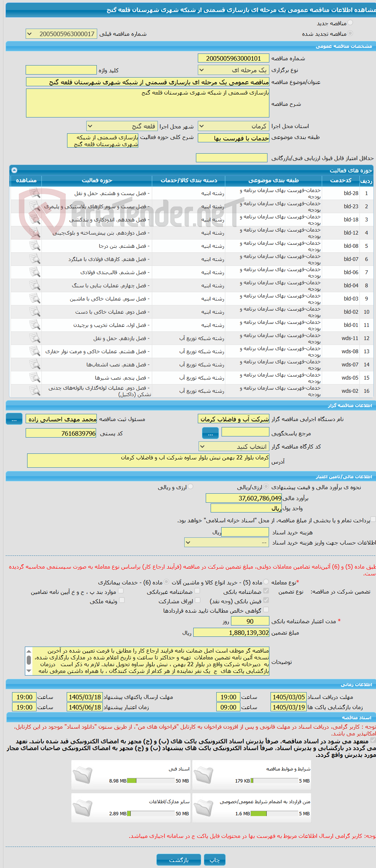This screenshot has height=868, width=376.
Task: Open view icon for row bld-03
Action: tap(35, 299)
